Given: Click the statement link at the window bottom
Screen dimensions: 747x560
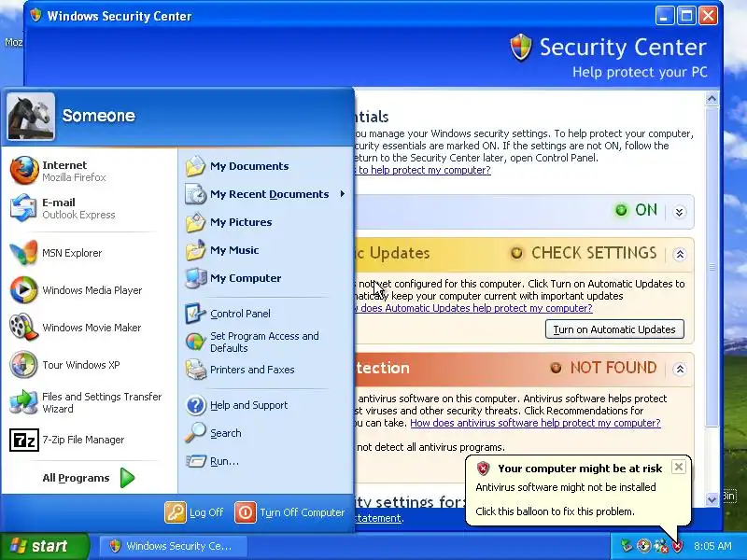Looking at the screenshot, I should [x=378, y=518].
